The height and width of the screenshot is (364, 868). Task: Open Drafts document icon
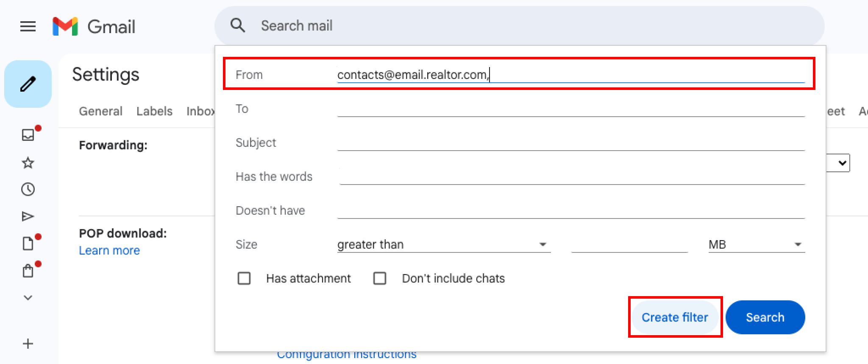(28, 244)
